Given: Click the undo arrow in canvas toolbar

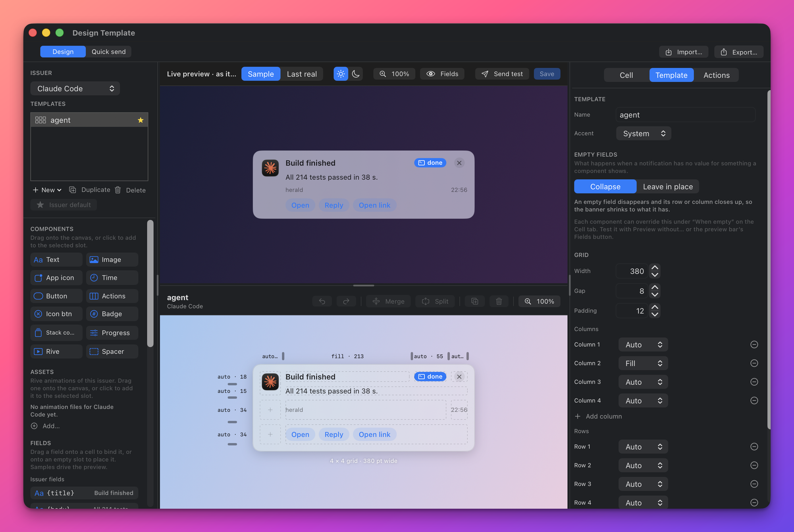Looking at the screenshot, I should point(322,302).
